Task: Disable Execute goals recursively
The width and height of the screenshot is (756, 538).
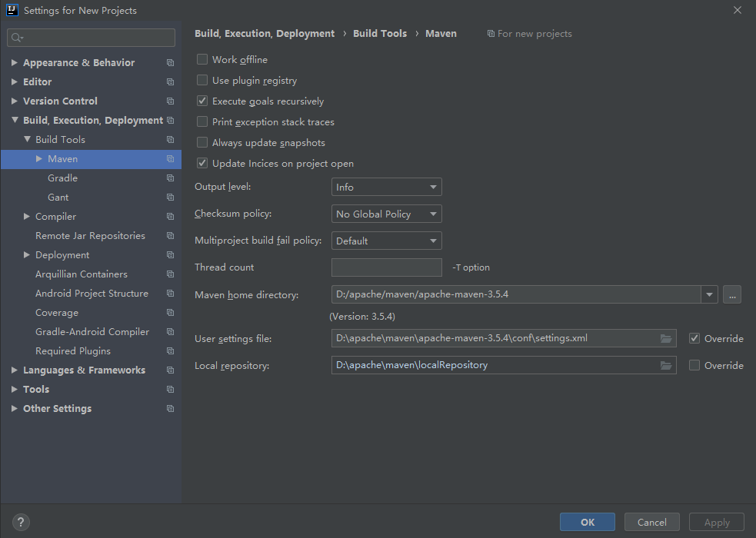Action: tap(202, 101)
